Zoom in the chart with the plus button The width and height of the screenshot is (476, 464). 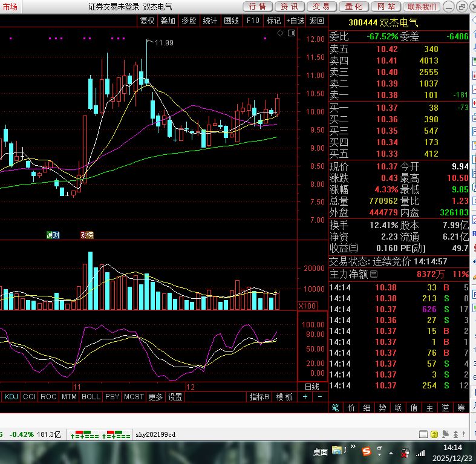click(305, 397)
